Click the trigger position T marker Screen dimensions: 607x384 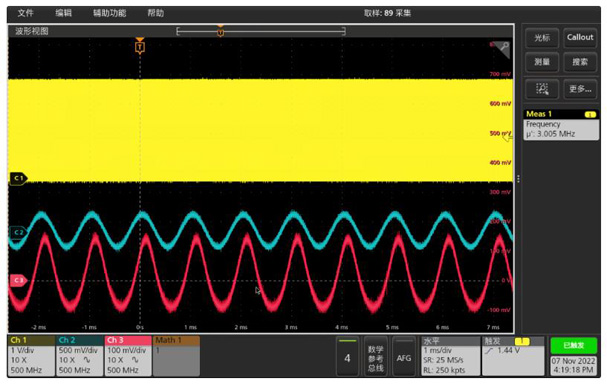[x=140, y=46]
